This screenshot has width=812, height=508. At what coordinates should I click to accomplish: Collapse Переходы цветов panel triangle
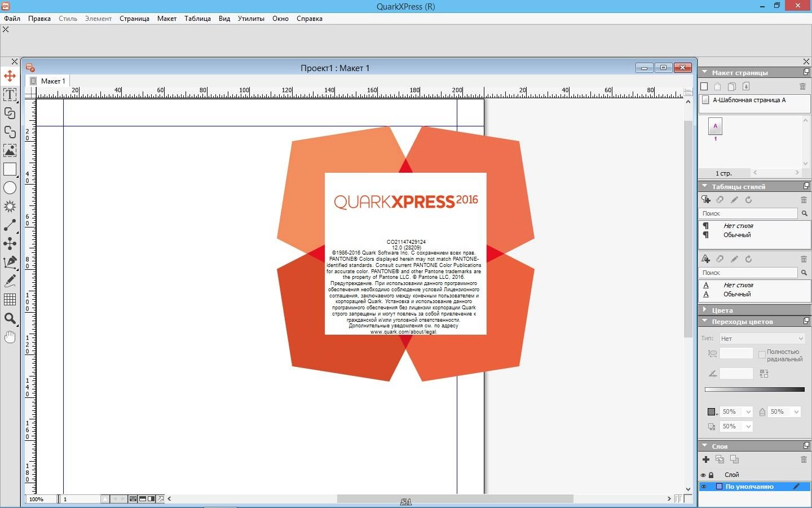coord(704,321)
